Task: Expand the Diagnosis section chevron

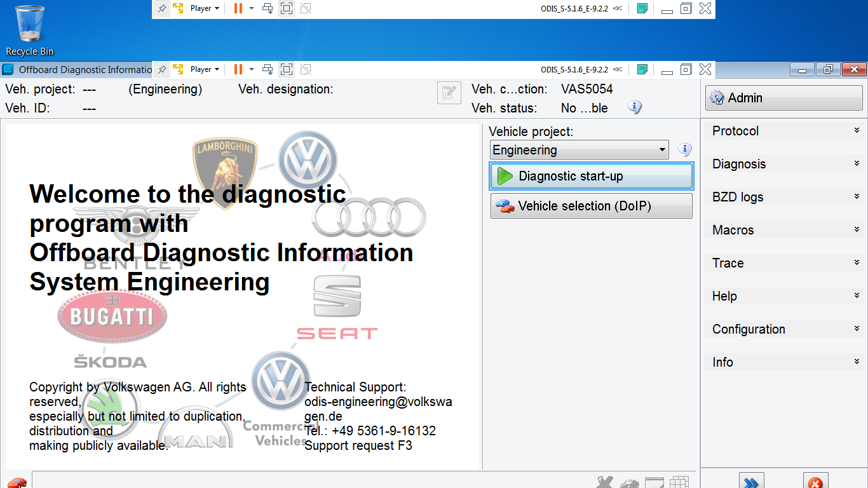Action: 857,163
